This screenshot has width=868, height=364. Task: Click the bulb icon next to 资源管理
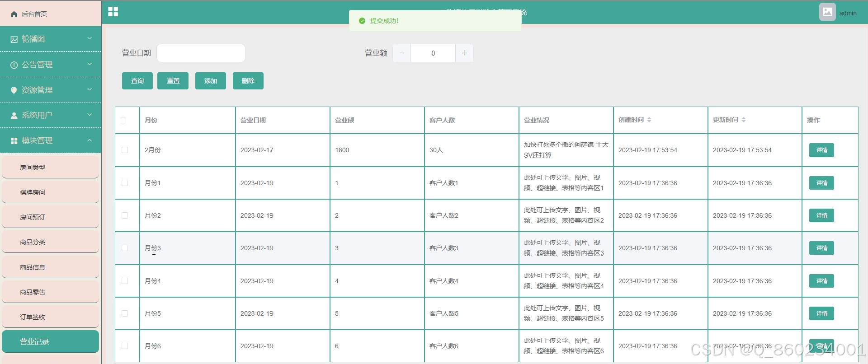[x=14, y=90]
